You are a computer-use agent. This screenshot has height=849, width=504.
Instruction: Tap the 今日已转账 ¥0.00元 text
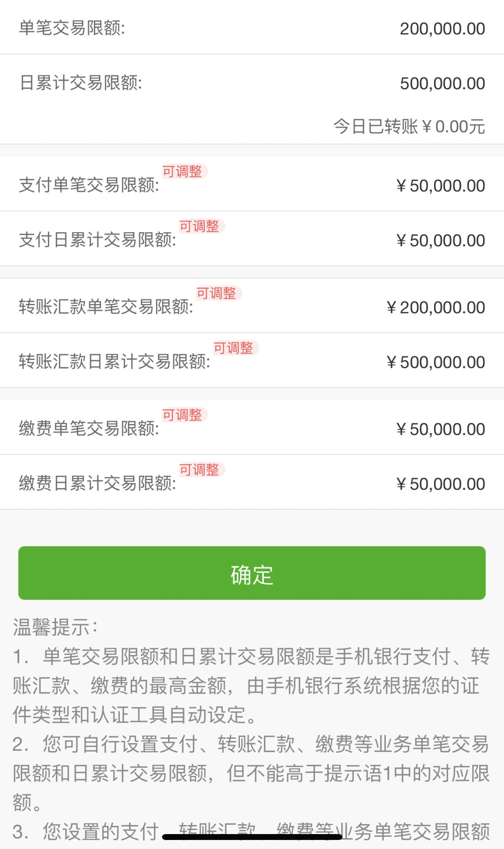[409, 127]
